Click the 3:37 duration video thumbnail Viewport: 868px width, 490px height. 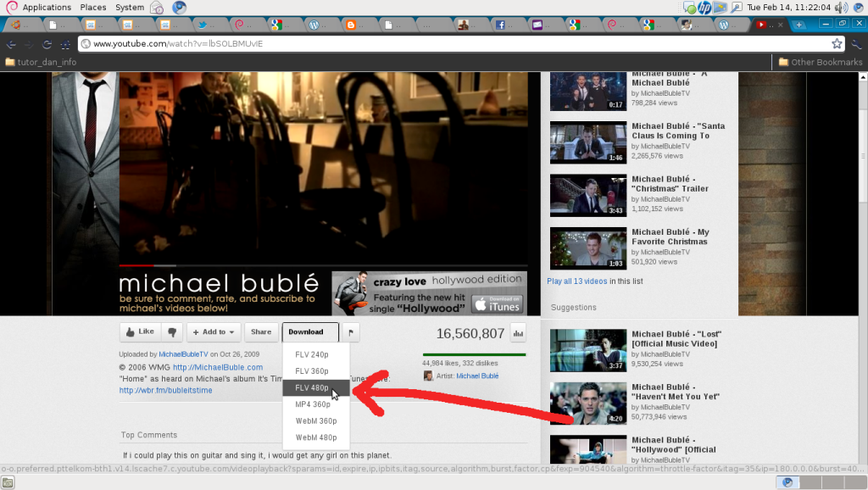tap(588, 350)
